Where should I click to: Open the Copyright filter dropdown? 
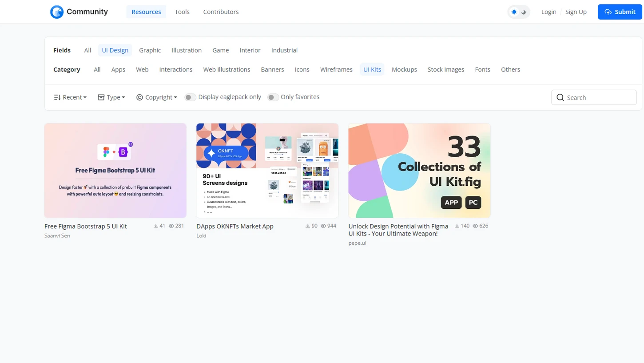[157, 97]
